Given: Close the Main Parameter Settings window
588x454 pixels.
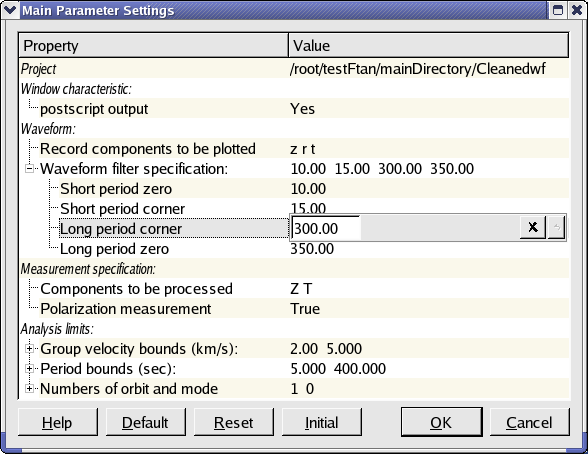Looking at the screenshot, I should pyautogui.click(x=577, y=10).
